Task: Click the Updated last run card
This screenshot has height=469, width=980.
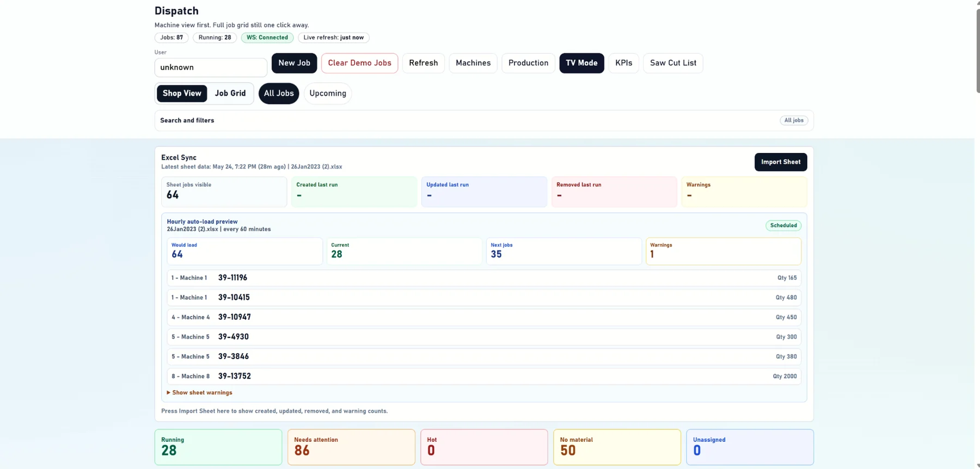Action: pyautogui.click(x=484, y=192)
